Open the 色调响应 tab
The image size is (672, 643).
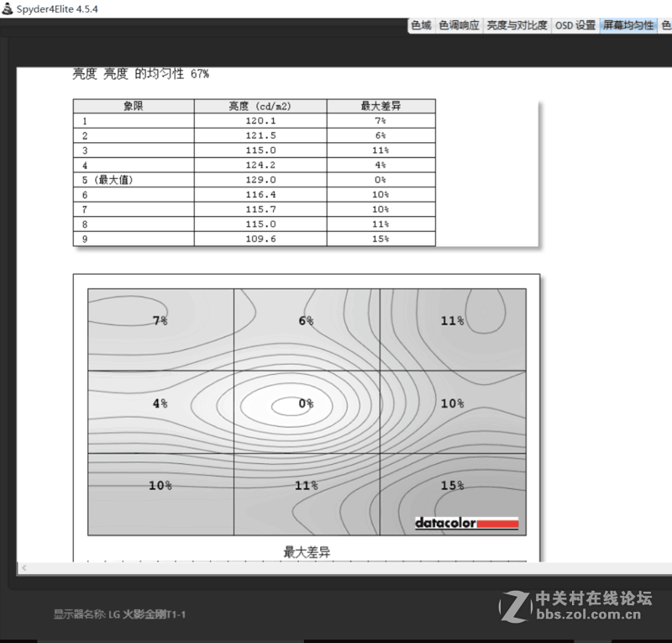pyautogui.click(x=459, y=26)
